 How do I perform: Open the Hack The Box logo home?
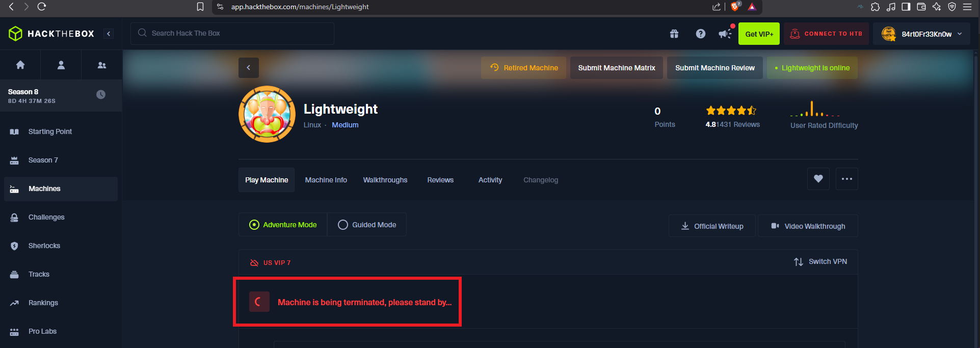51,34
